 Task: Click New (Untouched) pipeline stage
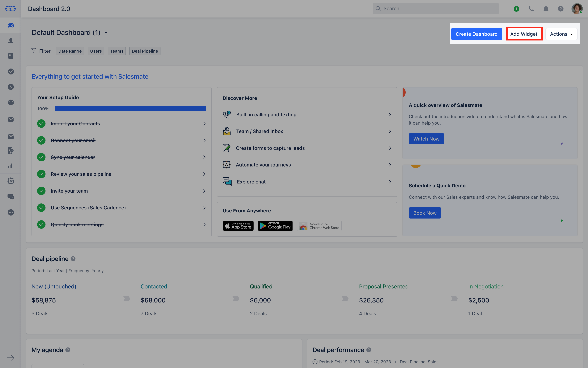coord(54,287)
